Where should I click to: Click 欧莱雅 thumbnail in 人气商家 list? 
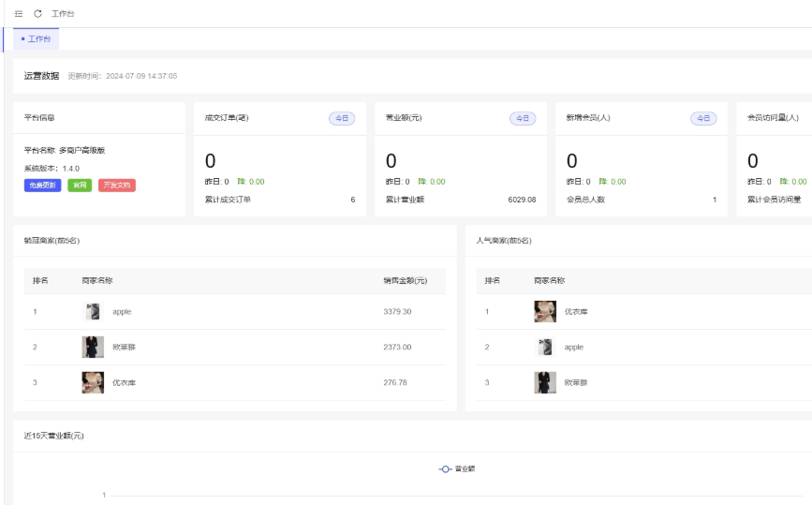point(544,382)
